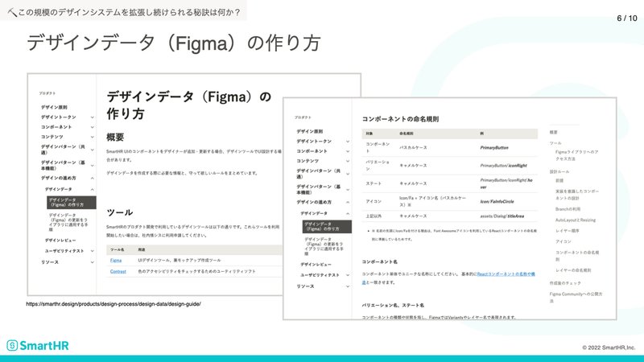Click the PrimaryButton/iconRight example cell
Image resolution: width=644 pixels, height=362 pixels.
503,166
